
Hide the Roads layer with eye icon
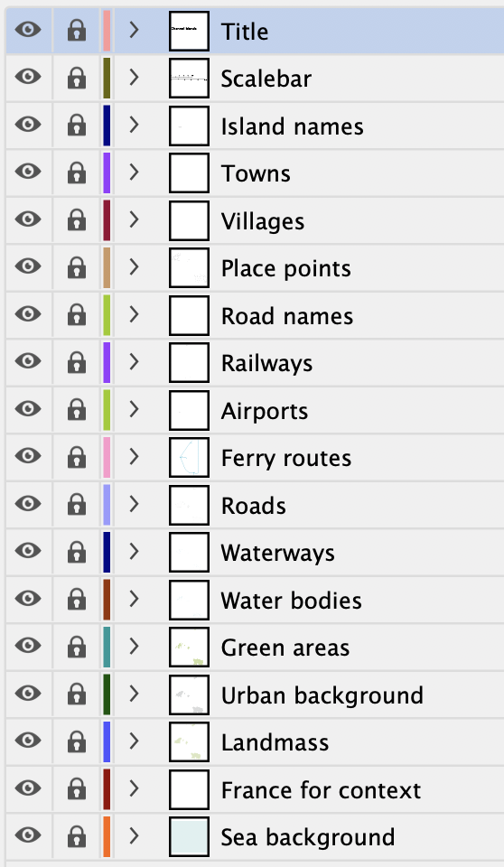(28, 503)
